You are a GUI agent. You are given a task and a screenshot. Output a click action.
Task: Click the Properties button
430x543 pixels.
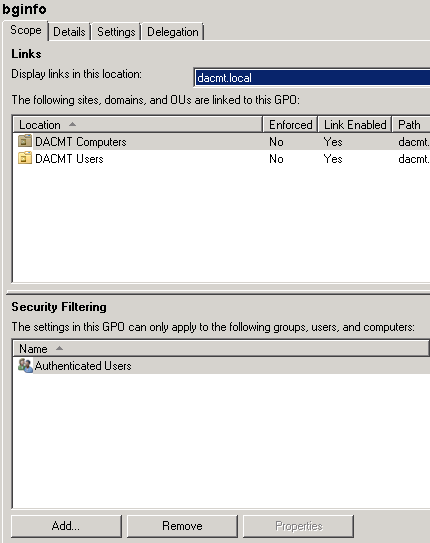click(x=298, y=526)
